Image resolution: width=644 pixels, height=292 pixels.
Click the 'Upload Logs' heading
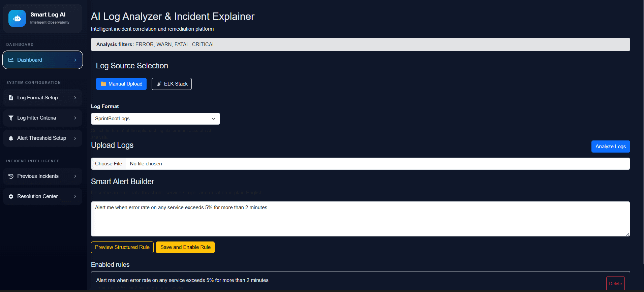click(112, 145)
